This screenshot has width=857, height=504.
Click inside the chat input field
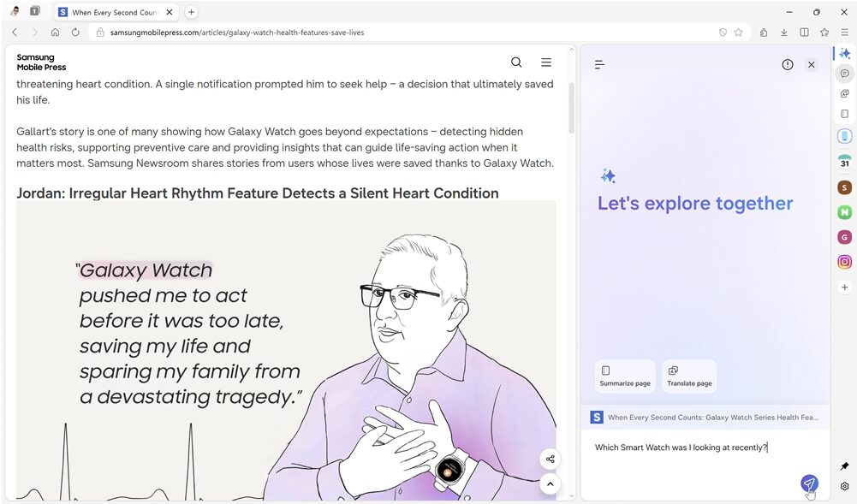click(685, 447)
